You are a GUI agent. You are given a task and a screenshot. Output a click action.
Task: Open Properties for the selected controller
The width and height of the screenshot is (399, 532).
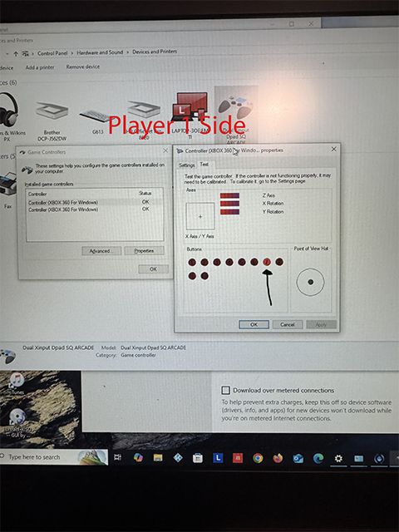[144, 251]
